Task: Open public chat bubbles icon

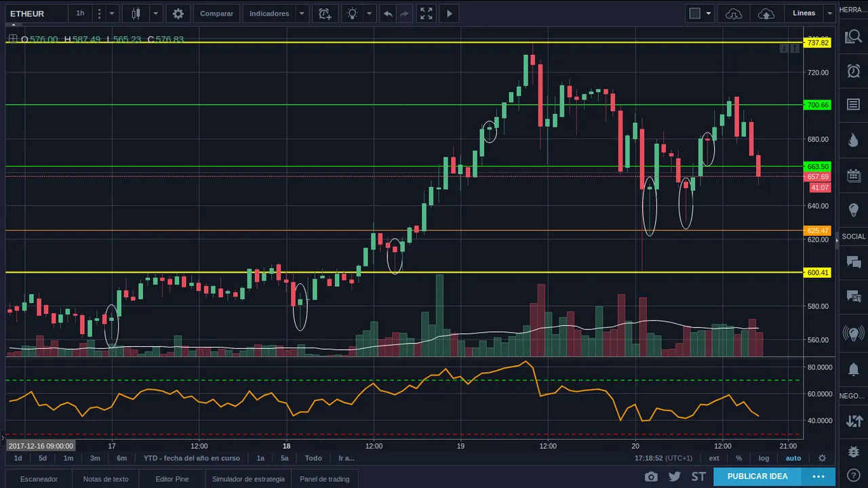Action: (x=854, y=262)
